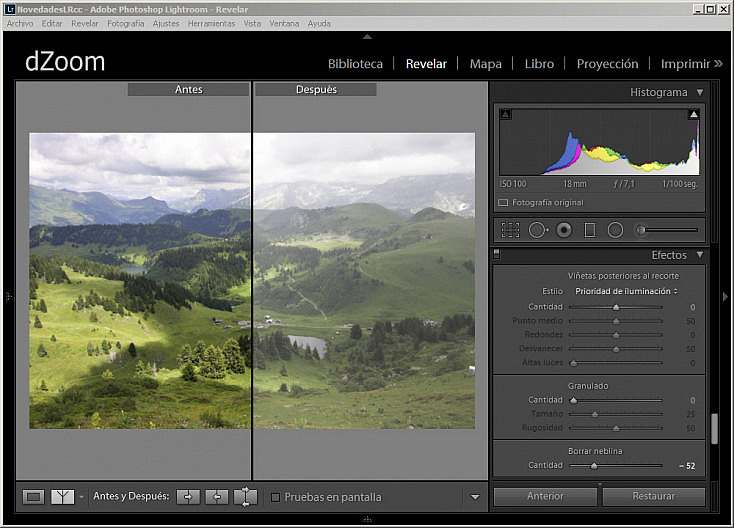734x528 pixels.
Task: Copy Before settings to After
Action: [188, 497]
